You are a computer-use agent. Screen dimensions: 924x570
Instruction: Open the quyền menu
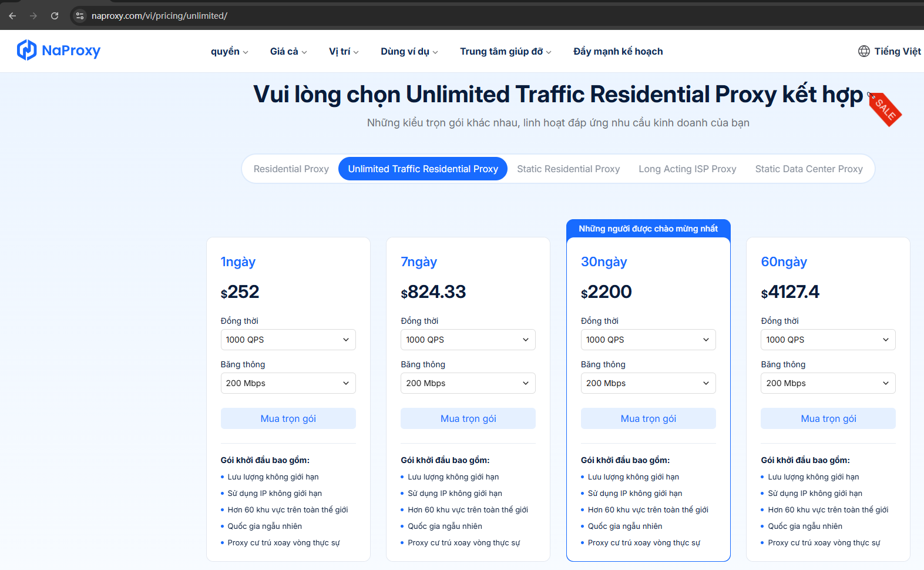coord(230,52)
